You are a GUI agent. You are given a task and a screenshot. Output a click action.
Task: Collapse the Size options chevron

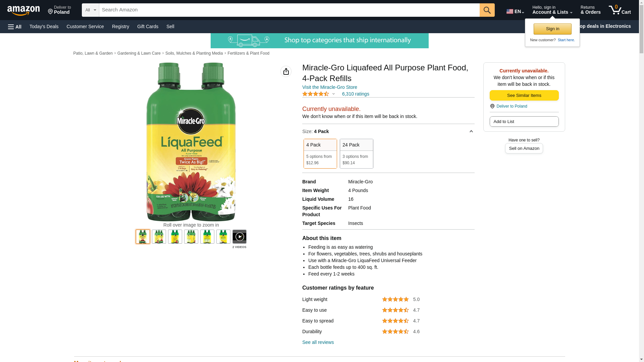(471, 131)
